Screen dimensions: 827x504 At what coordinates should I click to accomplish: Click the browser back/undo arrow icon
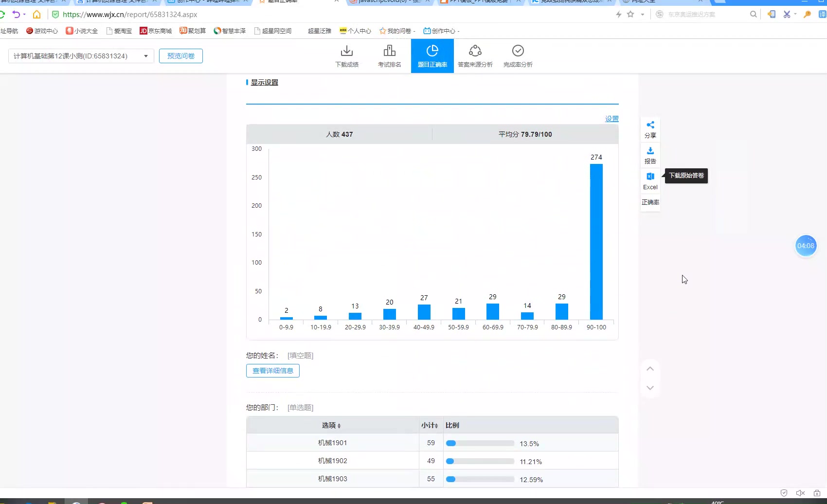pyautogui.click(x=16, y=14)
